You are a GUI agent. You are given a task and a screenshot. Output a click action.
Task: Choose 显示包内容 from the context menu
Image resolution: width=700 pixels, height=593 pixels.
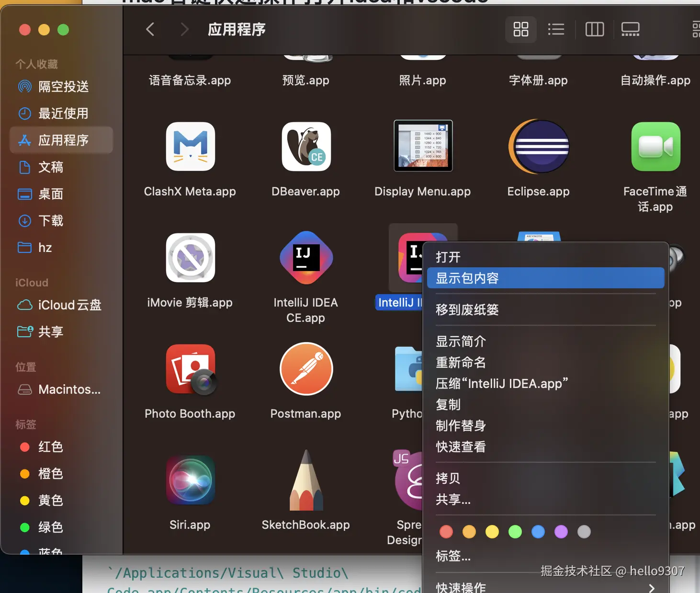[x=545, y=278]
